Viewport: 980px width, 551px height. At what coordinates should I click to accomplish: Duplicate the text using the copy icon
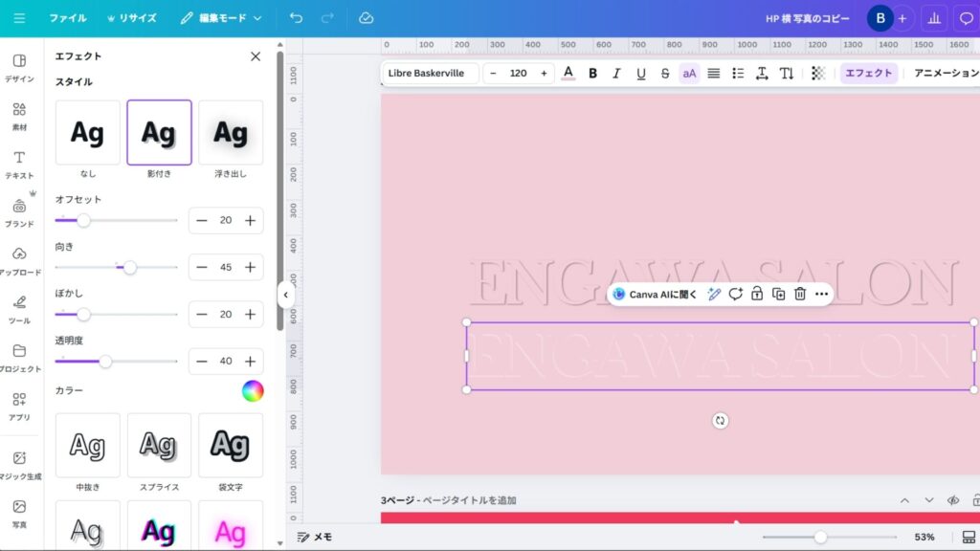coord(778,295)
